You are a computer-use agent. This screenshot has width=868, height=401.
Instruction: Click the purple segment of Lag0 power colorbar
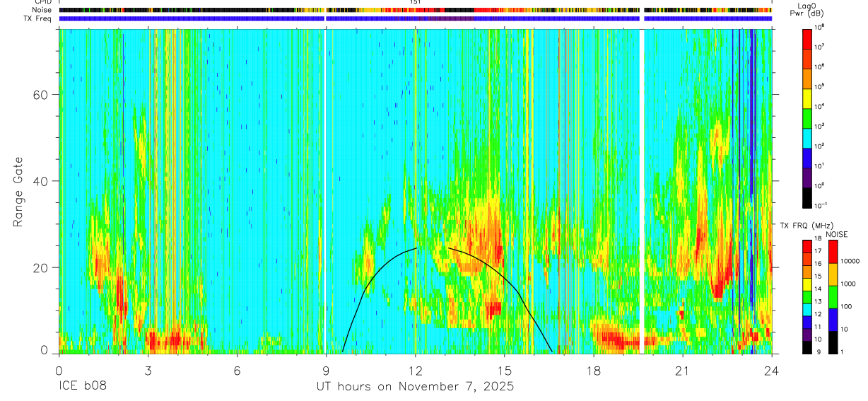coord(807,177)
